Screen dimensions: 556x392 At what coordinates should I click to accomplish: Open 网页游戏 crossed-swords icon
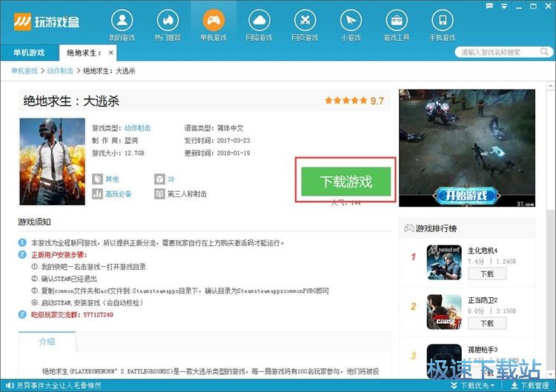tap(304, 20)
